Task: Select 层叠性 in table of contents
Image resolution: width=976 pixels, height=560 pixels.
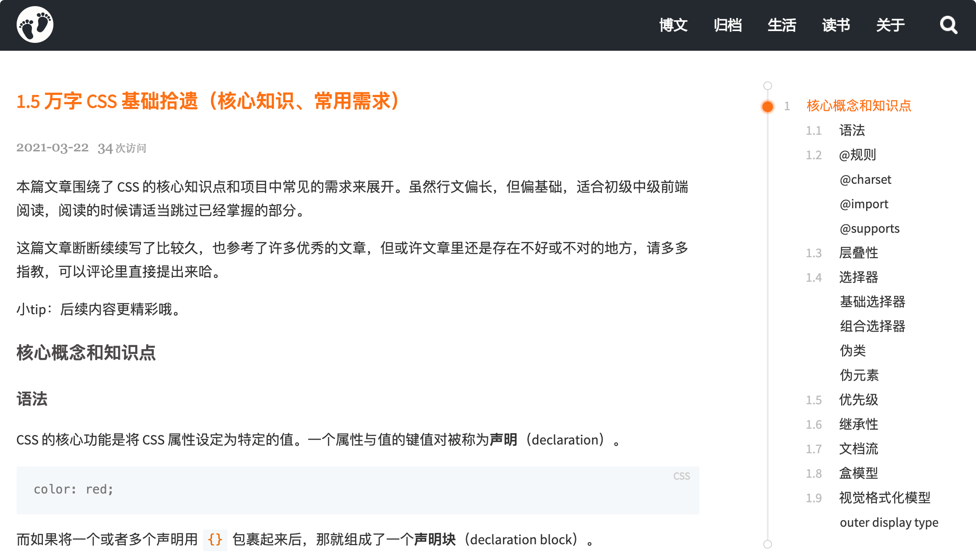Action: (858, 253)
